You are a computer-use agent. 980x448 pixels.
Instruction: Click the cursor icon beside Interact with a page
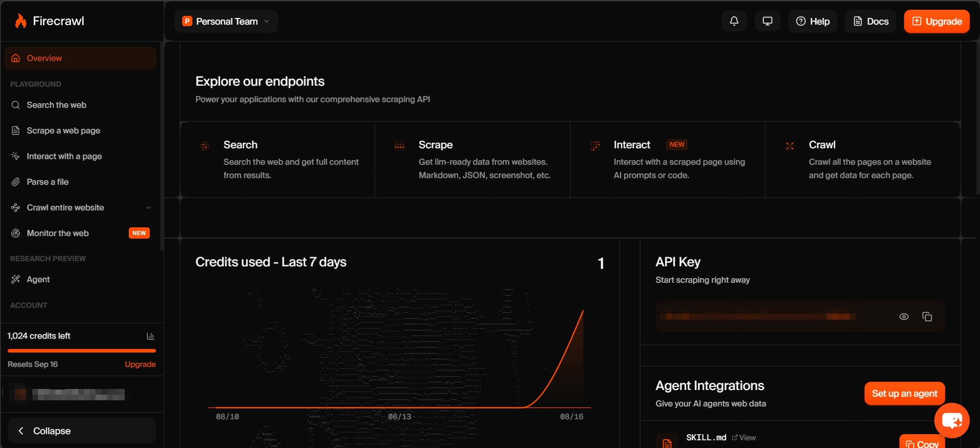(x=16, y=157)
